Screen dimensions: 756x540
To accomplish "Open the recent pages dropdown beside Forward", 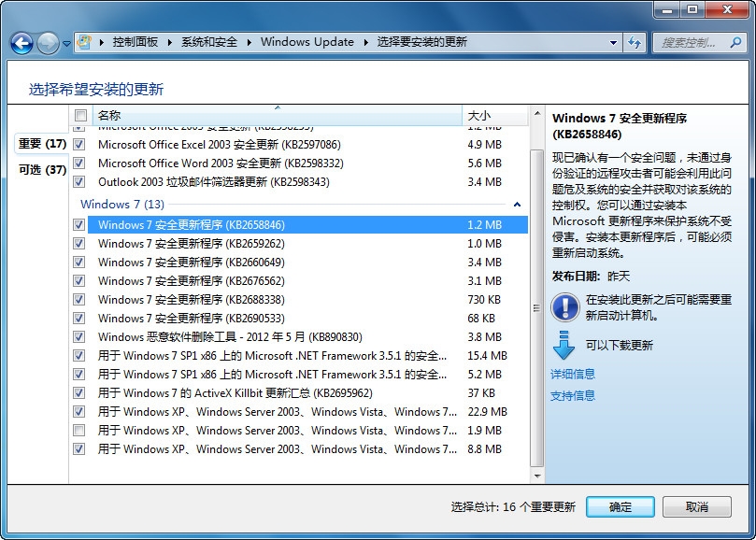I will coord(66,43).
